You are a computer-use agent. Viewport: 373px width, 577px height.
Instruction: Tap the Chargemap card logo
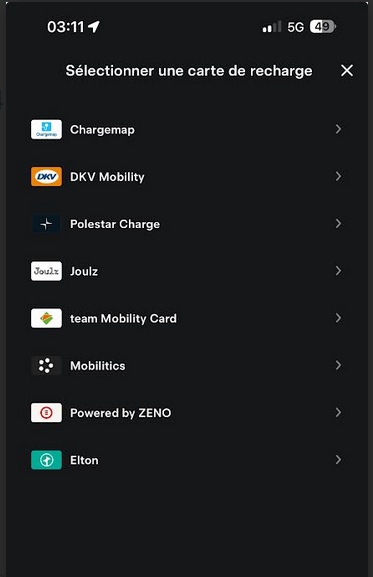click(46, 129)
